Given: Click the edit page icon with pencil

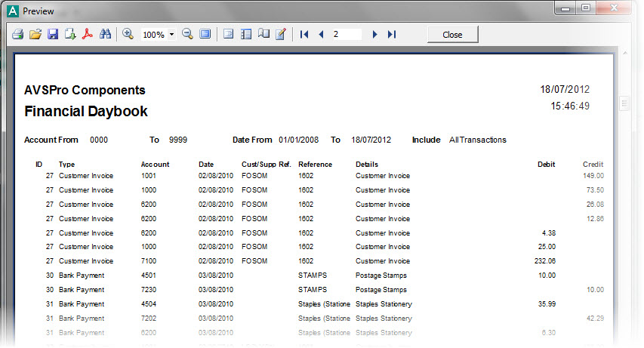Looking at the screenshot, I should click(281, 35).
